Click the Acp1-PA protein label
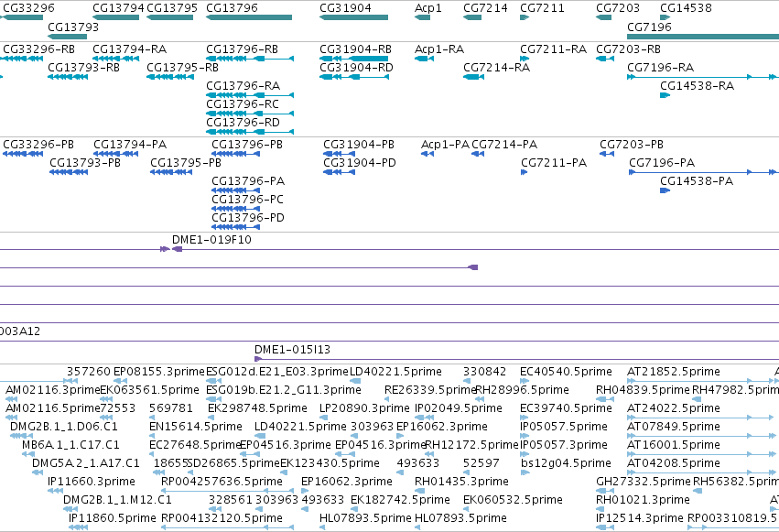 445,145
